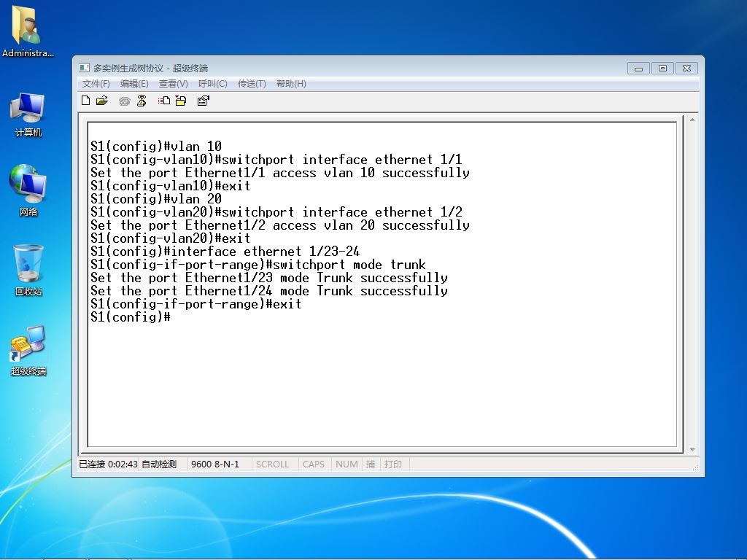
Task: Select the Administrator folder desktop icon
Action: pos(28,32)
